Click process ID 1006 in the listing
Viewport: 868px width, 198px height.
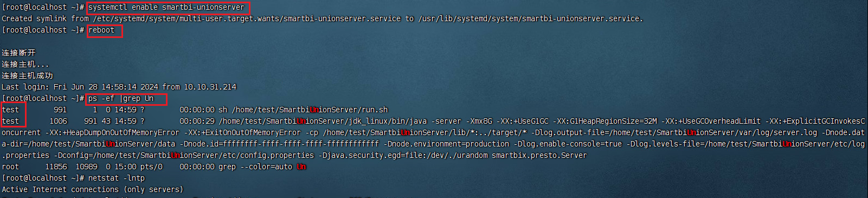[x=58, y=122]
